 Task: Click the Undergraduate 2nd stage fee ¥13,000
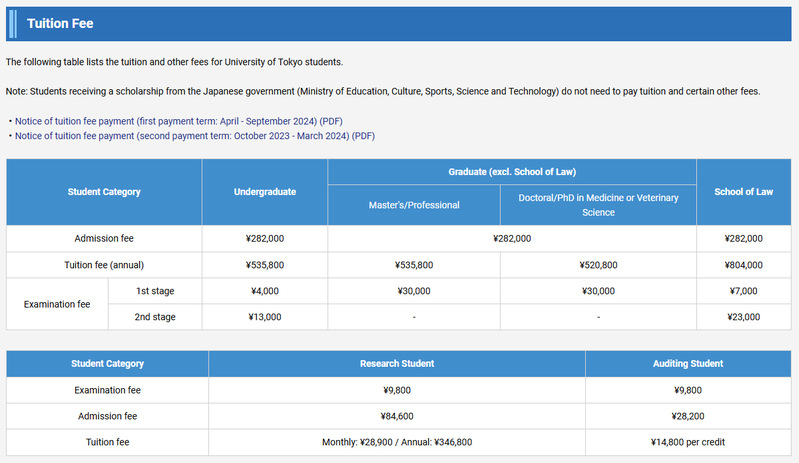tap(264, 317)
